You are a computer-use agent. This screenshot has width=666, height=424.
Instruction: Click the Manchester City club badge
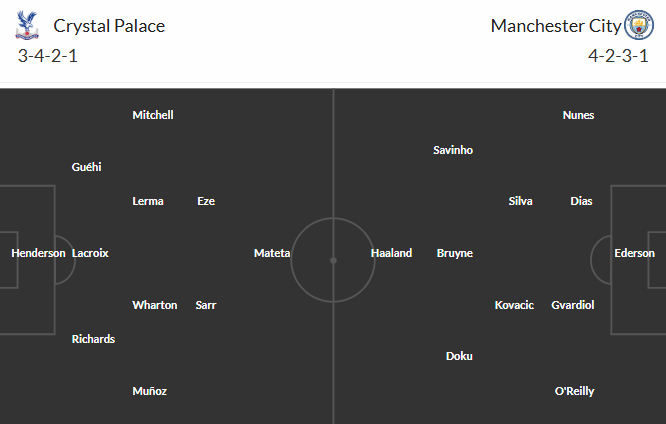tap(639, 25)
